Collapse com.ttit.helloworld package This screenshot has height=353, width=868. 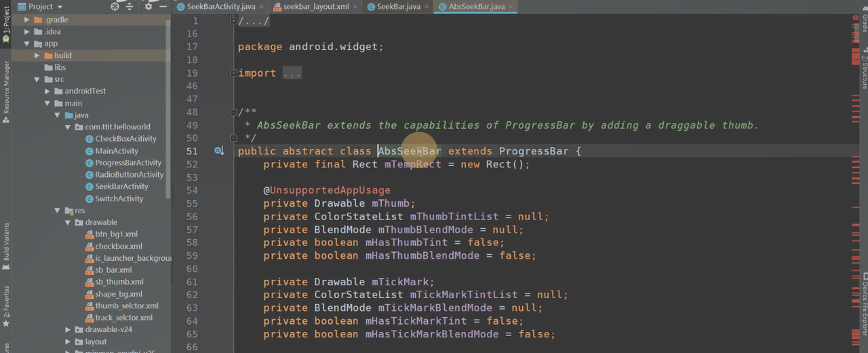[68, 127]
